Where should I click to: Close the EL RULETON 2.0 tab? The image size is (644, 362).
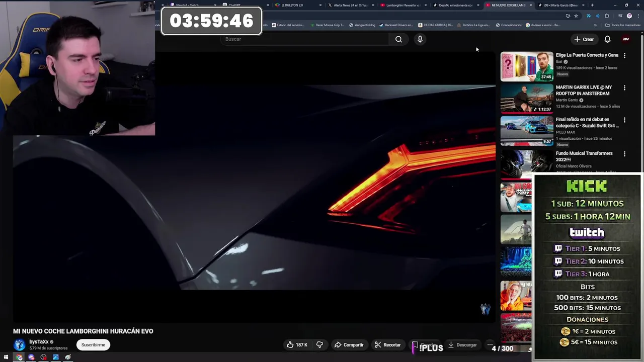pos(320,5)
